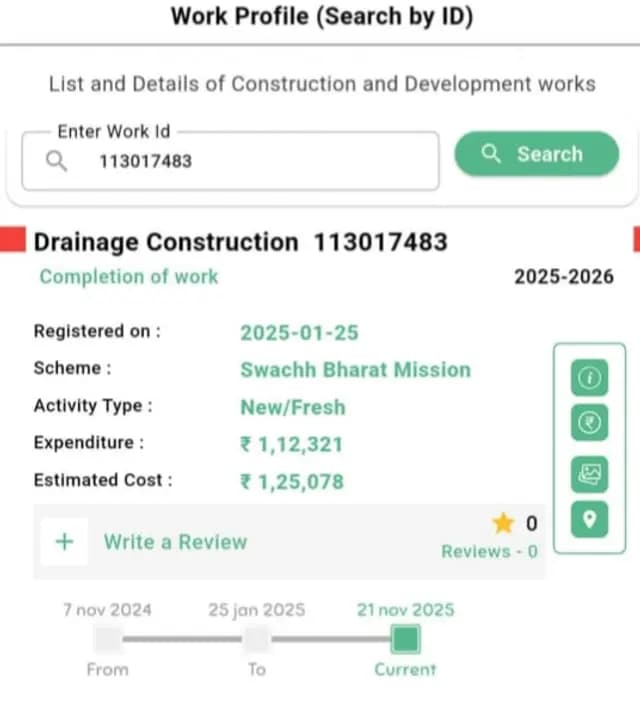The width and height of the screenshot is (640, 702).
Task: Open the Reviews - 0 link
Action: [489, 551]
